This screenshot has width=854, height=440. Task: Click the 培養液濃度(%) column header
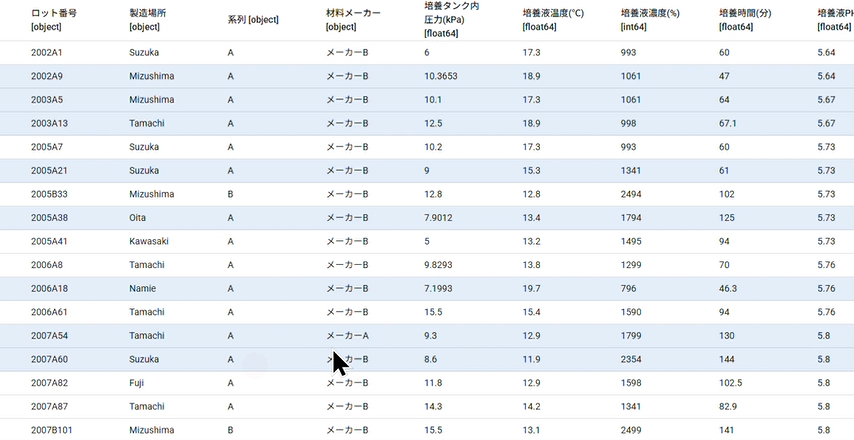651,20
